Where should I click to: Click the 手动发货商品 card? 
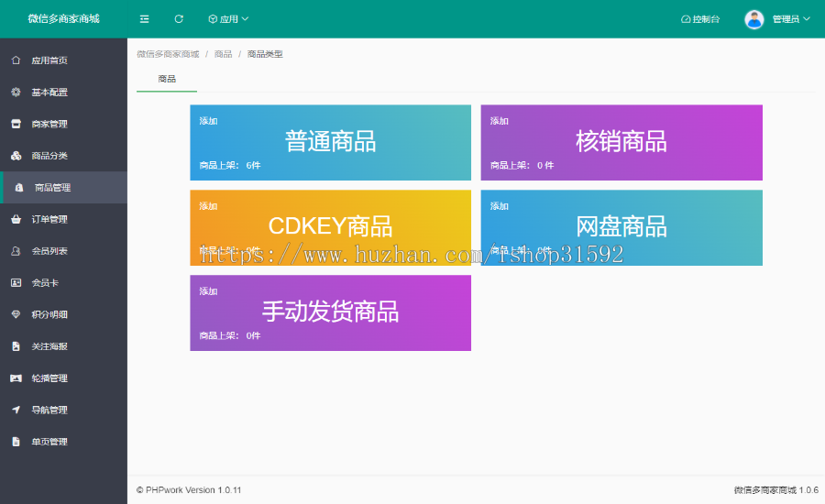point(330,312)
